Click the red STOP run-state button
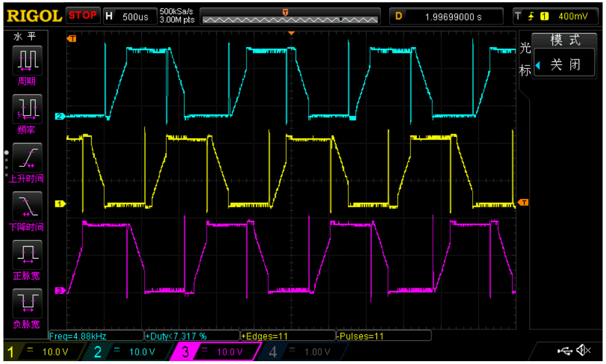The image size is (606, 364). 83,15
